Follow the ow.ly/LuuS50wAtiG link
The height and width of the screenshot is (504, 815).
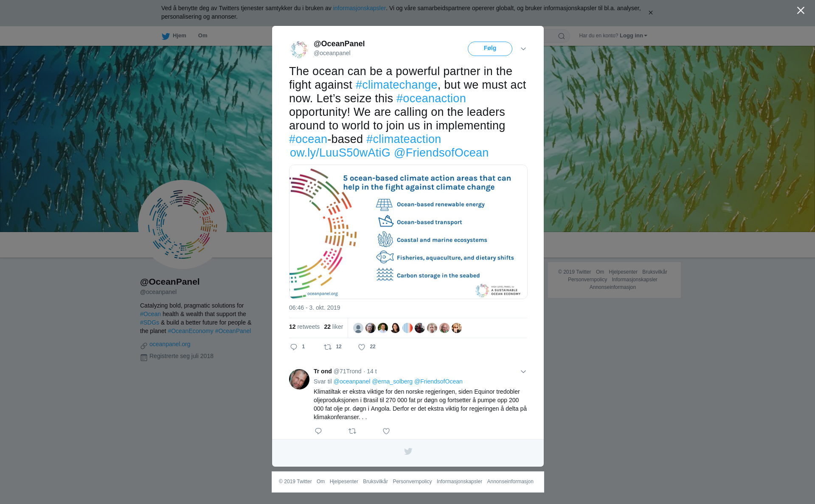coord(340,153)
